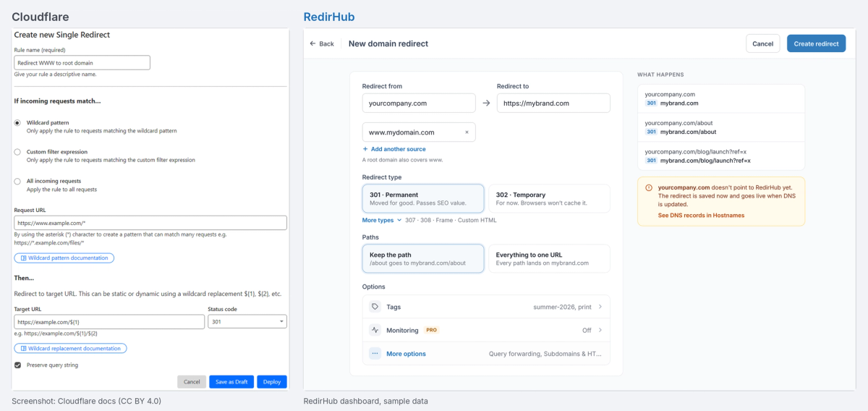Click Cancel in the RedirHub header
The width and height of the screenshot is (868, 411).
(762, 43)
